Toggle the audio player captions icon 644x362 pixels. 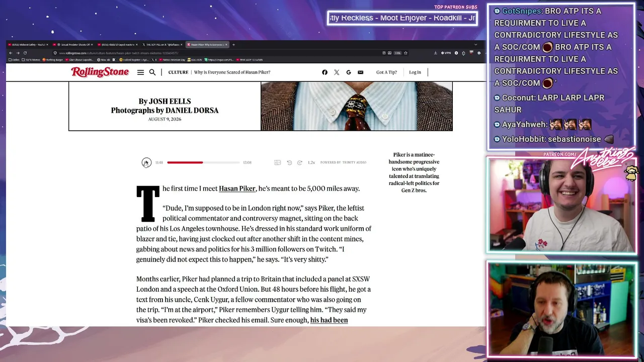point(277,162)
